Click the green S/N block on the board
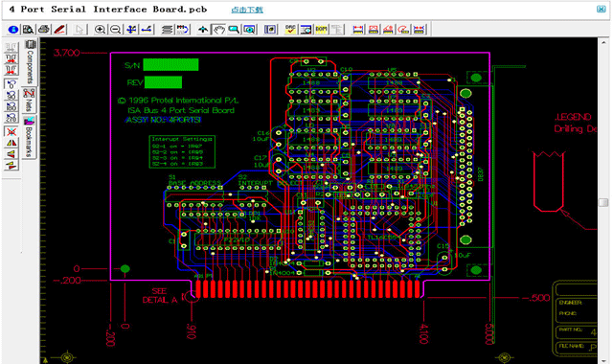The image size is (613, 364). [170, 64]
